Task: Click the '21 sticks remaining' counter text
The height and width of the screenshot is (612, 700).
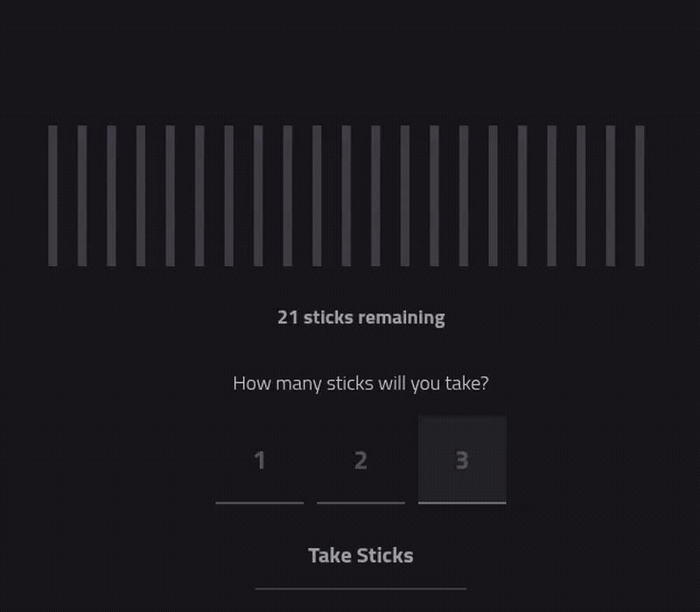Action: [360, 318]
